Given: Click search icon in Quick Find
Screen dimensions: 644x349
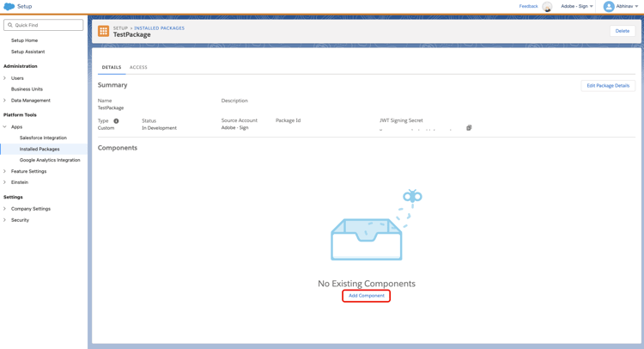Looking at the screenshot, I should [x=10, y=25].
